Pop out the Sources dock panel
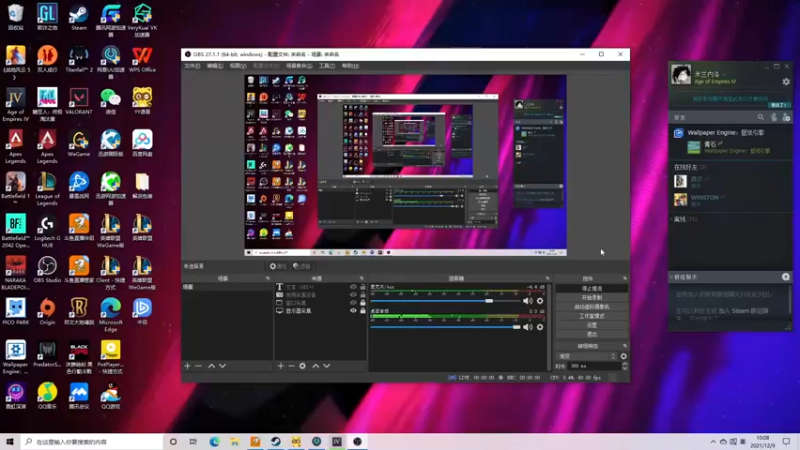Screen dimensions: 800x450 362,278
